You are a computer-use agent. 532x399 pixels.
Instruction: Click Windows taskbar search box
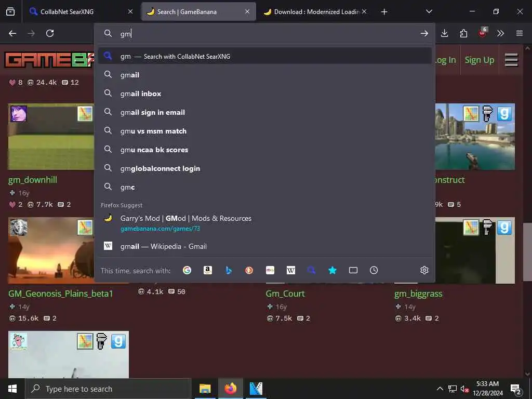point(108,389)
